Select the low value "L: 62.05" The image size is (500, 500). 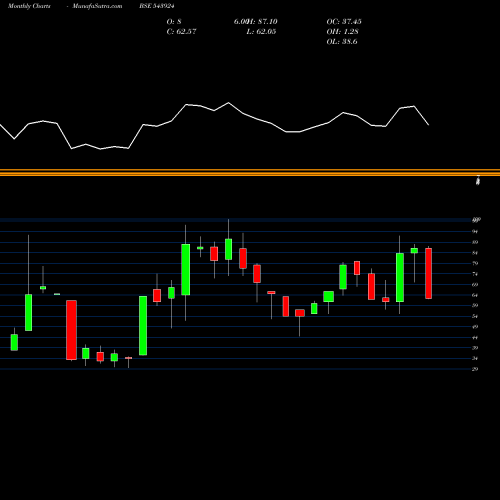(261, 32)
